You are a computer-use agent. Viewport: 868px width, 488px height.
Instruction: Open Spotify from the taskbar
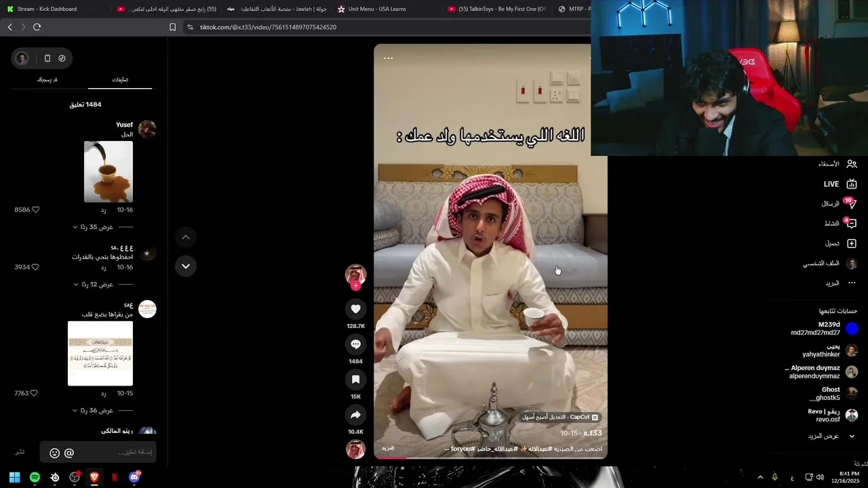coord(35,477)
